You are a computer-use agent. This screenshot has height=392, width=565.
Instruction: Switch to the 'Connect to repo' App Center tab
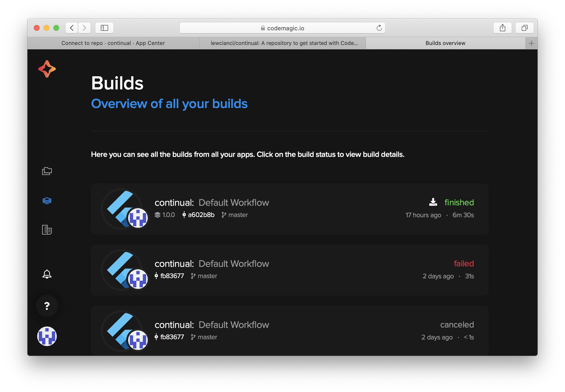coord(113,43)
